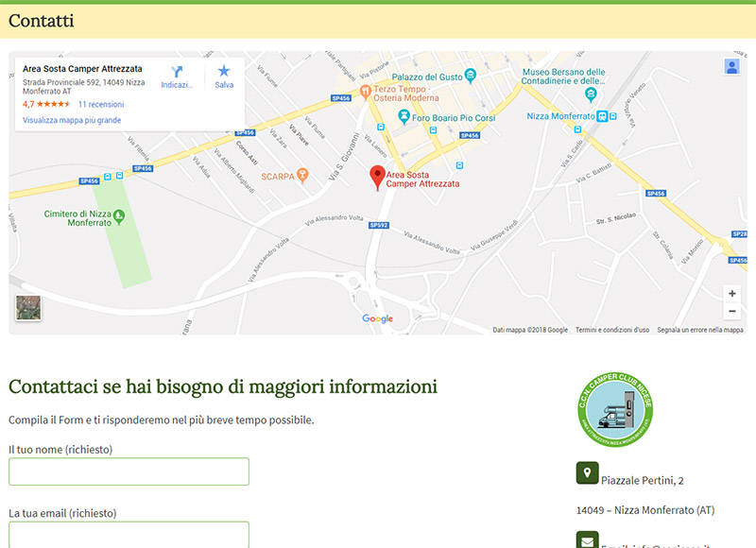
Task: Click the Area Sosta Camper Attrezzata title
Action: [x=82, y=69]
